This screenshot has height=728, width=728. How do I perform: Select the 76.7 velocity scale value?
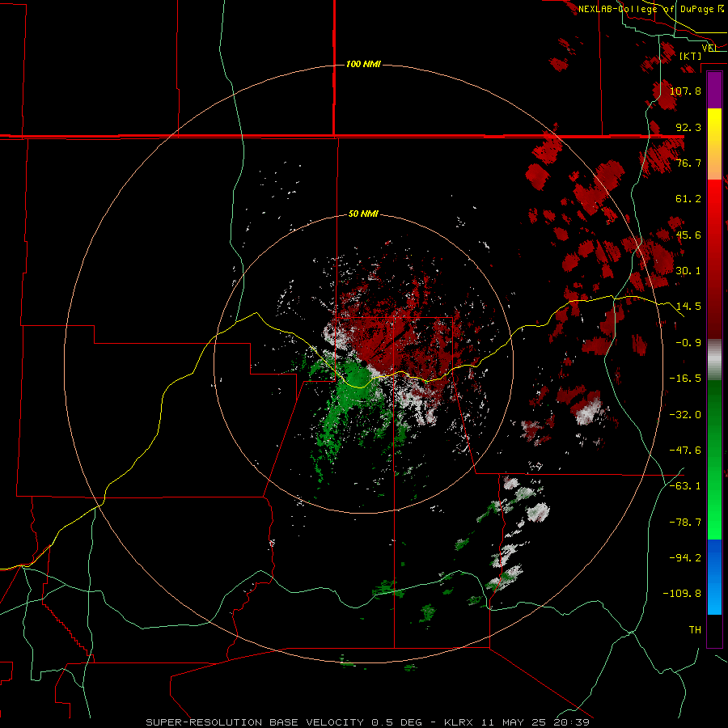point(688,163)
